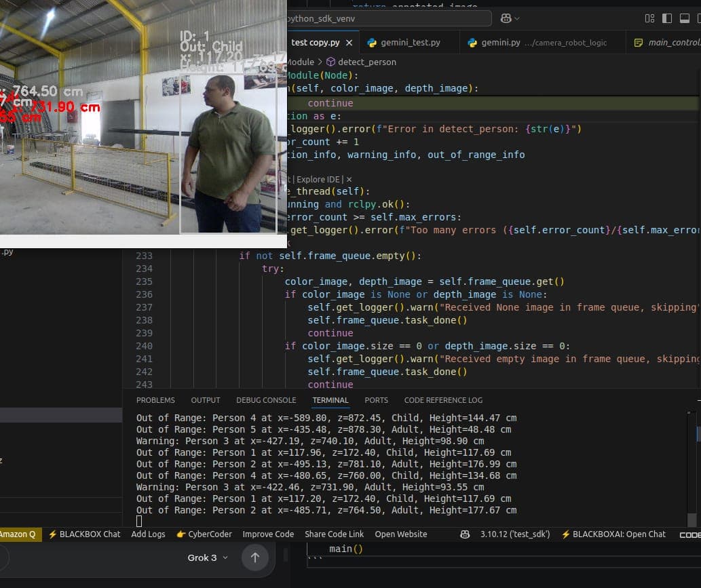Click the python_sdk_venv command search box
The width and height of the screenshot is (701, 588).
tap(389, 18)
